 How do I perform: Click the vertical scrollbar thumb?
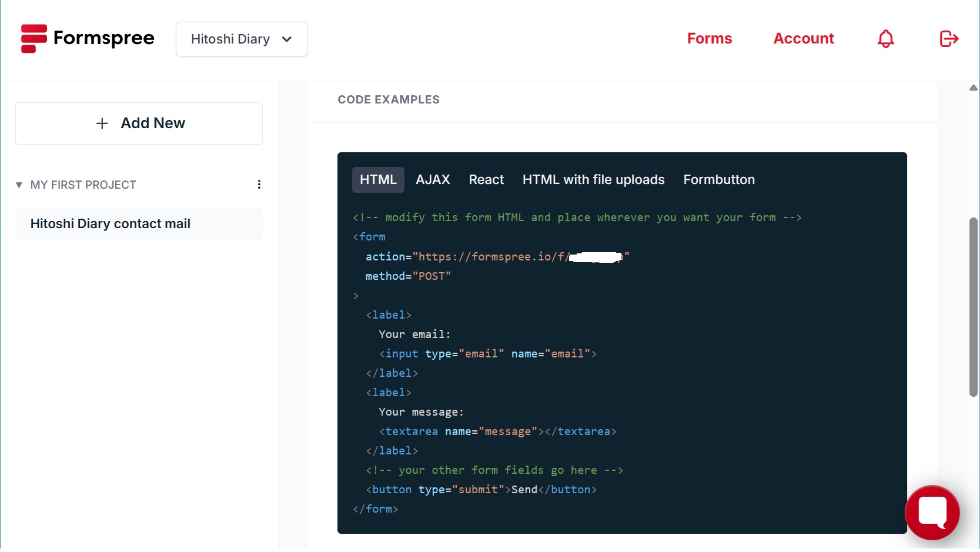[973, 307]
